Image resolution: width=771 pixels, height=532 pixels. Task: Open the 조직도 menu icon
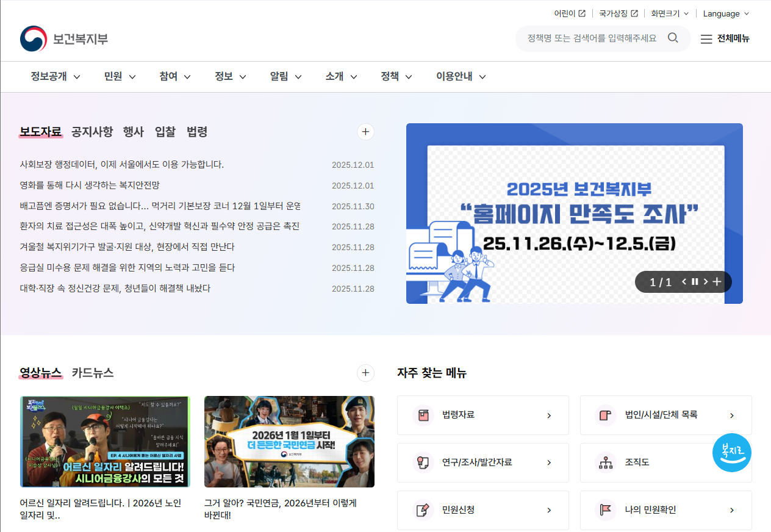pos(605,462)
